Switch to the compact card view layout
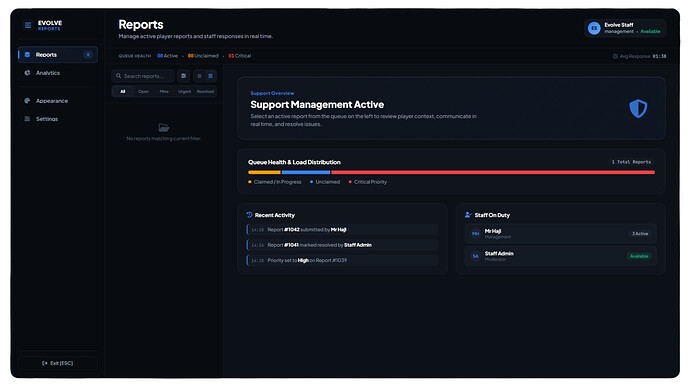Screen dimensions: 690x388 click(x=211, y=76)
